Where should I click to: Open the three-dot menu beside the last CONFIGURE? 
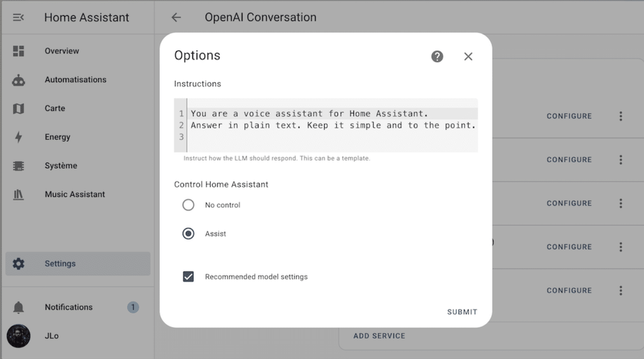point(621,290)
